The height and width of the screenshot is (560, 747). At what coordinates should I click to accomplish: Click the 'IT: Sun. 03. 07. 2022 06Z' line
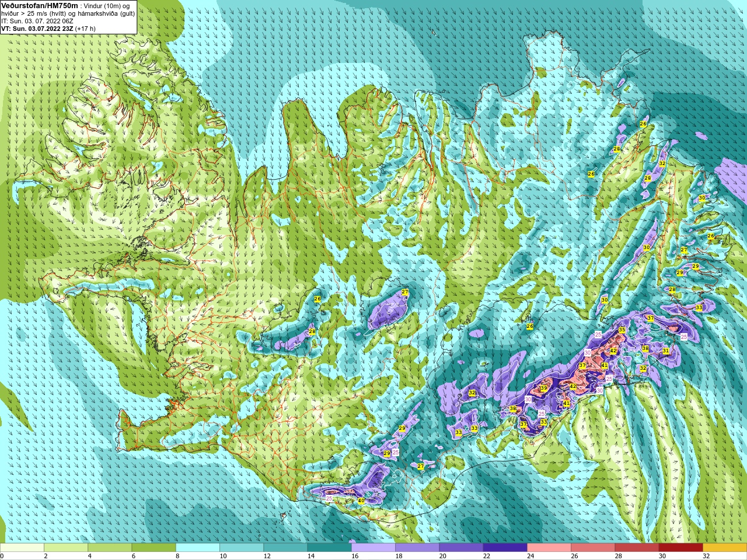pos(37,21)
